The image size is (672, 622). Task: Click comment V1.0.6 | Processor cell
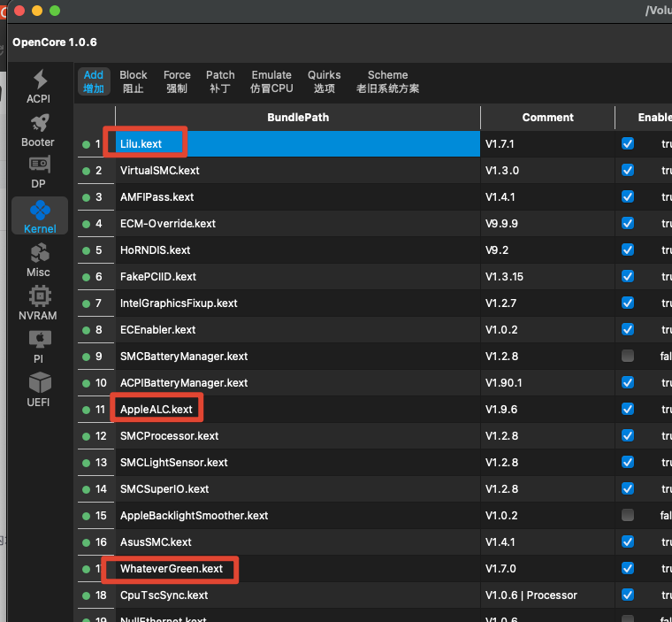point(547,595)
